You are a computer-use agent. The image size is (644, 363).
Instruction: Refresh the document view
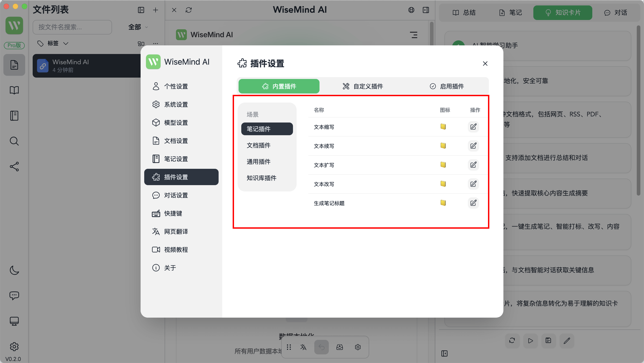pyautogui.click(x=188, y=10)
